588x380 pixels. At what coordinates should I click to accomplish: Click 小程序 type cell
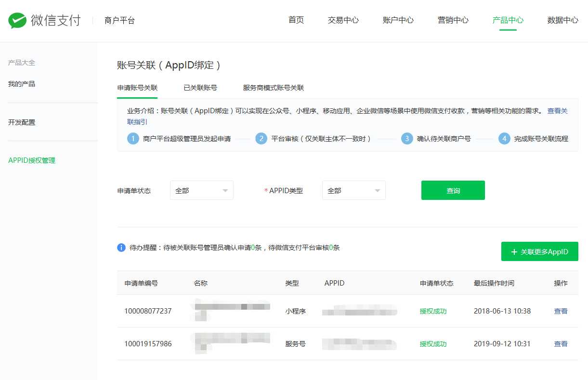(x=296, y=311)
